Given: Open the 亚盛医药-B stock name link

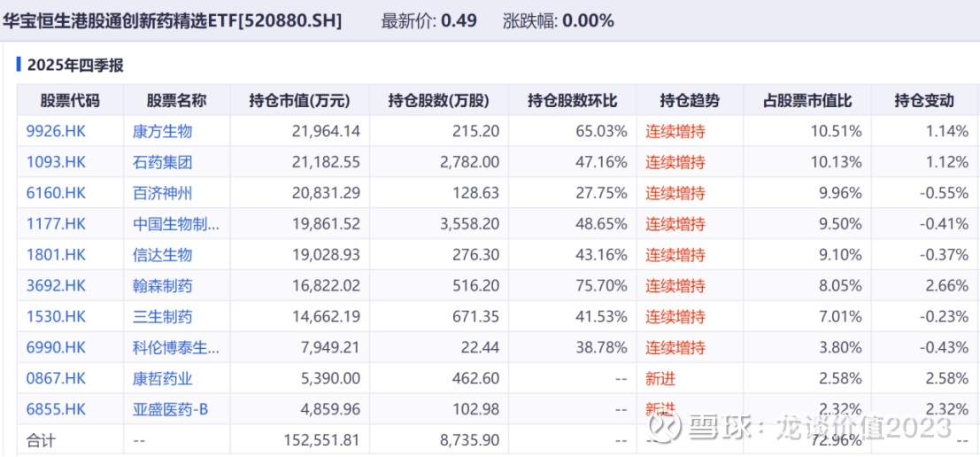Looking at the screenshot, I should point(170,409).
